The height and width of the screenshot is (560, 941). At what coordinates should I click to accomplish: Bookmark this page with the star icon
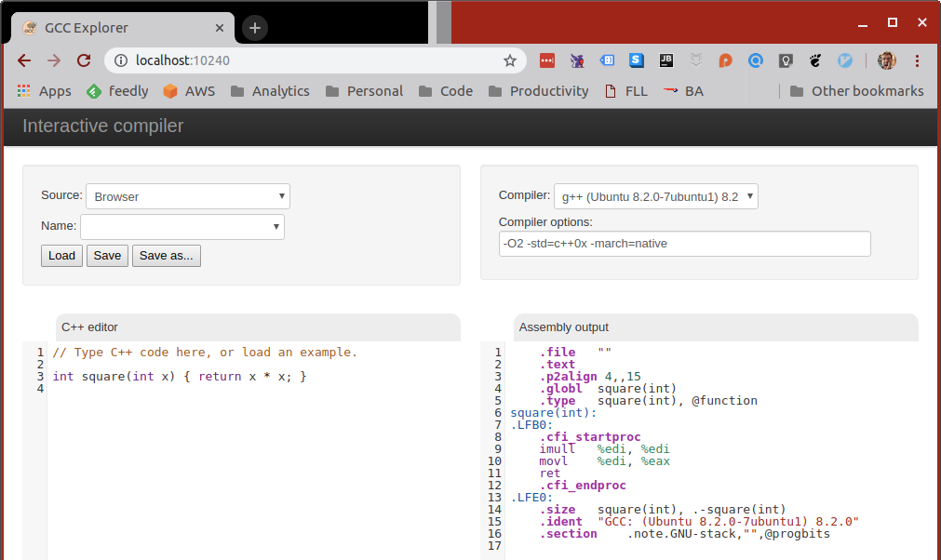click(510, 60)
